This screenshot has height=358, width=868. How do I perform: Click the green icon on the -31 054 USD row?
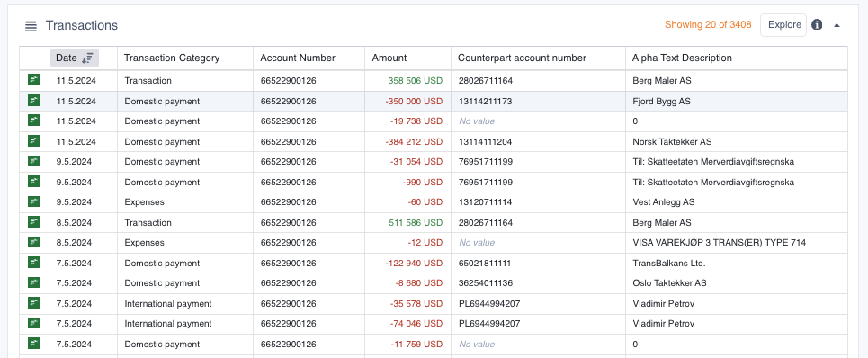pos(34,162)
